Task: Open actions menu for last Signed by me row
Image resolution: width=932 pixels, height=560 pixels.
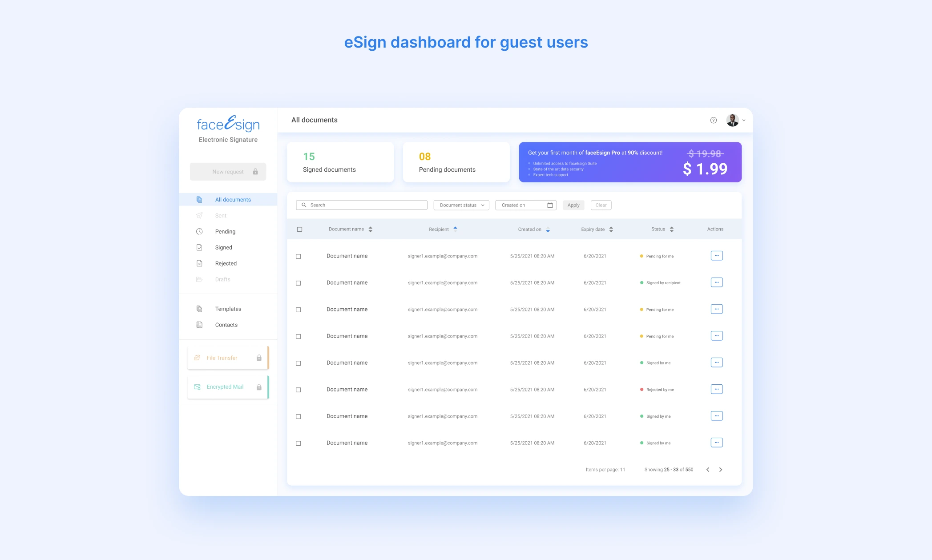Action: pos(717,443)
